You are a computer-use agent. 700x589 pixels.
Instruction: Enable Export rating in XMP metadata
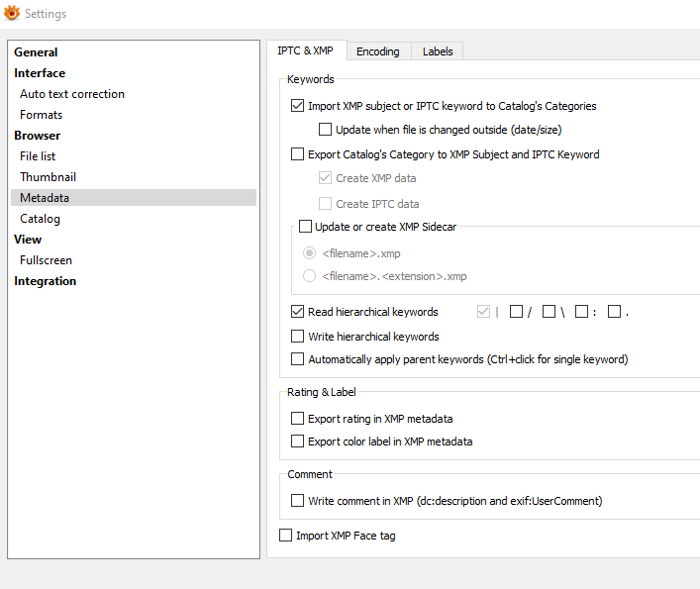[298, 419]
